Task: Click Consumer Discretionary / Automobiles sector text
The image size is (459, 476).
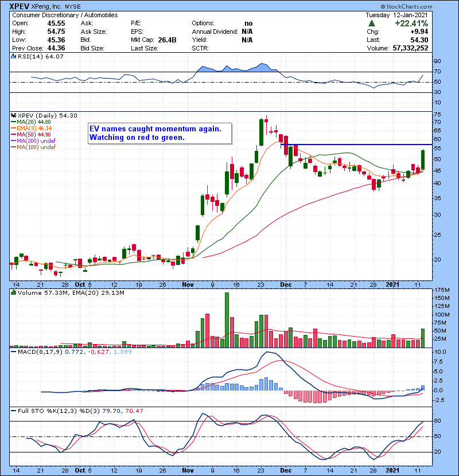Action: click(65, 15)
